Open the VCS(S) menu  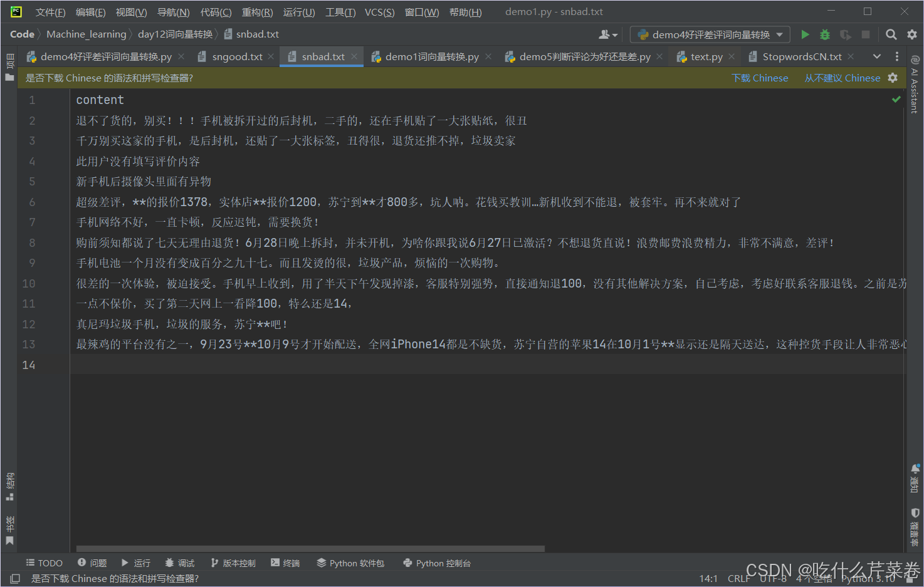pos(380,12)
